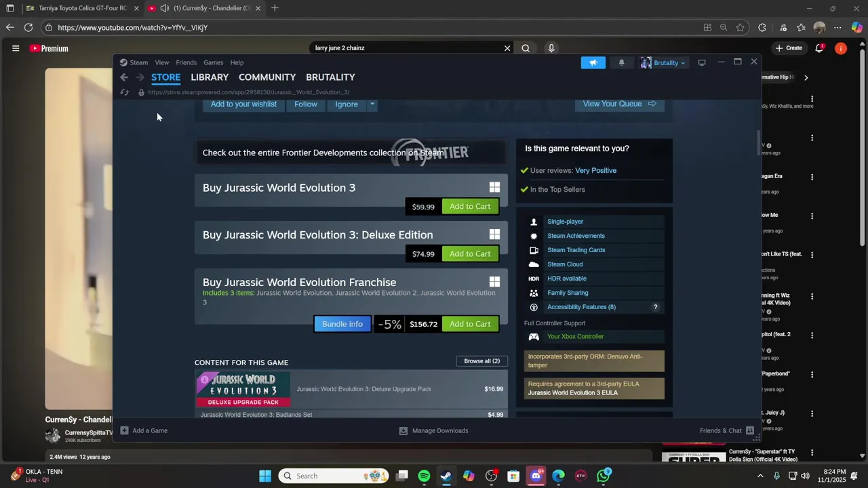Screen dimensions: 868x488
Task: Open the Help menu in Steam
Action: point(237,62)
